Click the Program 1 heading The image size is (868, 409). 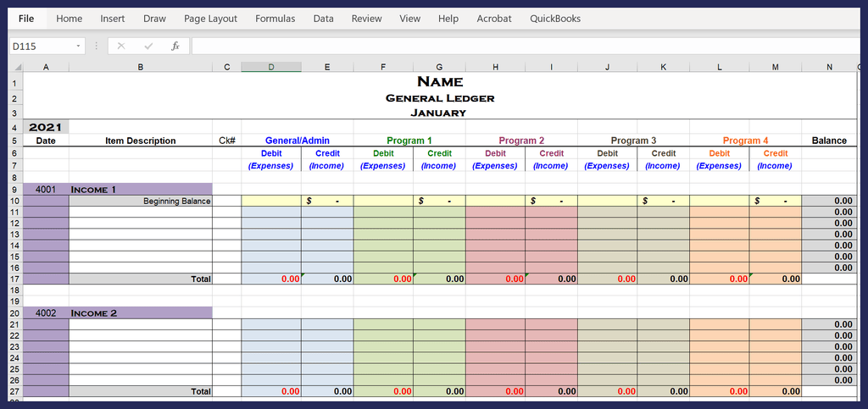click(409, 141)
